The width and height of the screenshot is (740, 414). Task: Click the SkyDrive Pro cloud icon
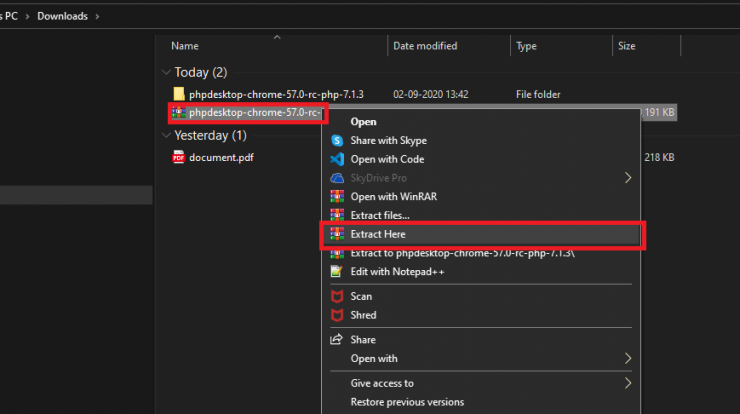(x=337, y=178)
